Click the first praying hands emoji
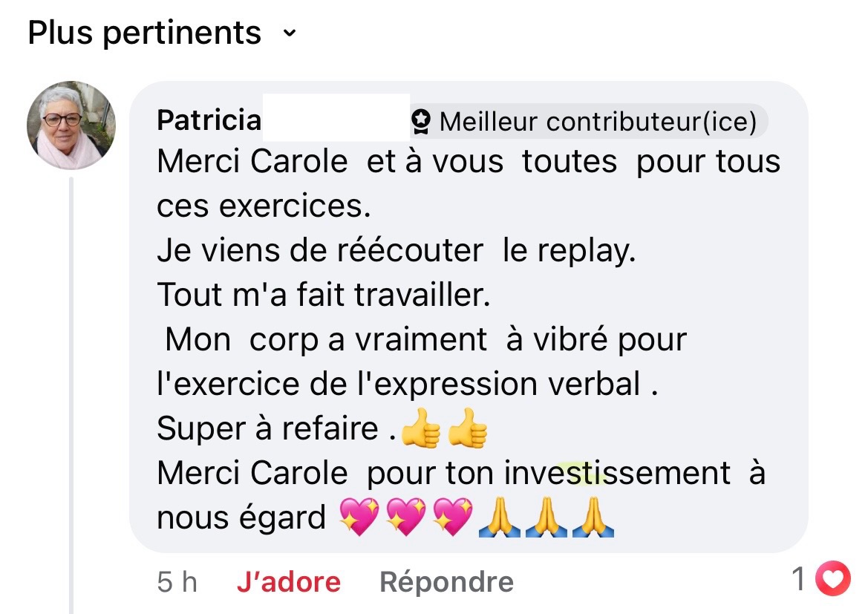Viewport: 868px width, 614px height. [x=500, y=517]
